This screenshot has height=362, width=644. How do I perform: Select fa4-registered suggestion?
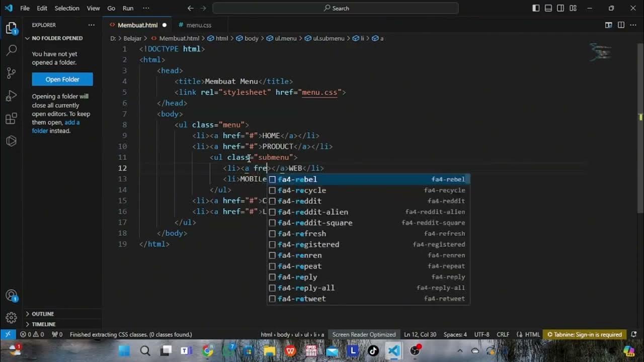click(368, 244)
